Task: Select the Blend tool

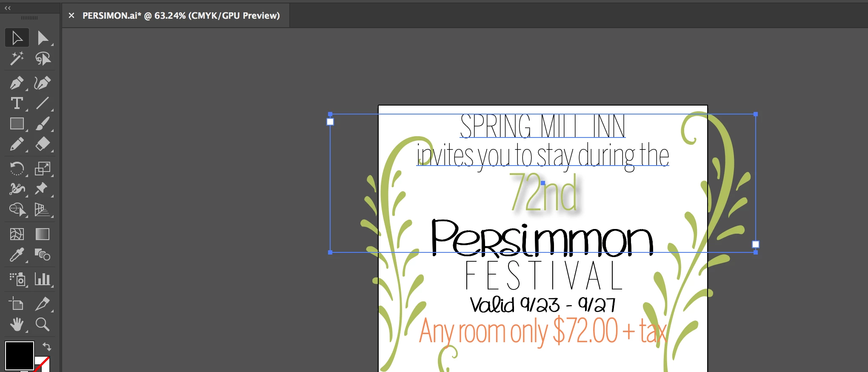Action: tap(43, 255)
